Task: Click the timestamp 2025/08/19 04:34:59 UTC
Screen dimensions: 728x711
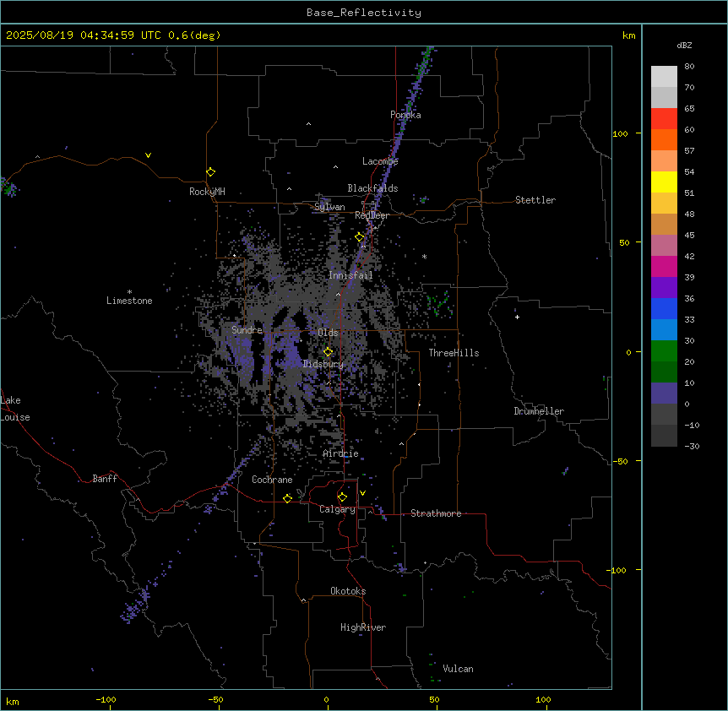Action: tap(84, 35)
